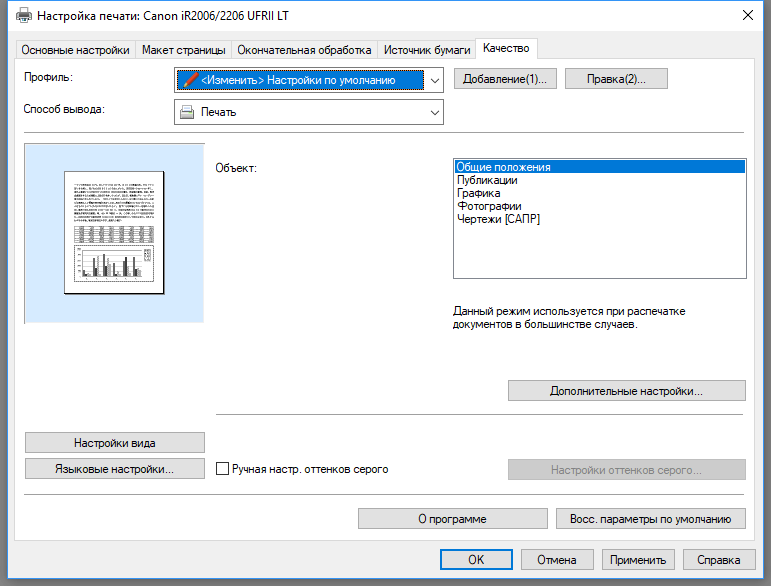Enable Ручная настр. оттенков серого checkbox
This screenshot has height=586, width=771.
(x=222, y=469)
